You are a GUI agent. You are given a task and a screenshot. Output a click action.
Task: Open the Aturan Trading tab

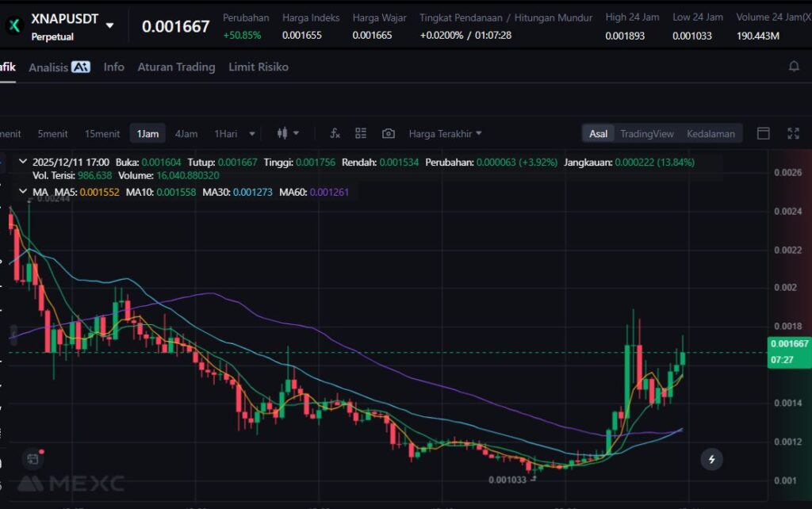pyautogui.click(x=176, y=67)
